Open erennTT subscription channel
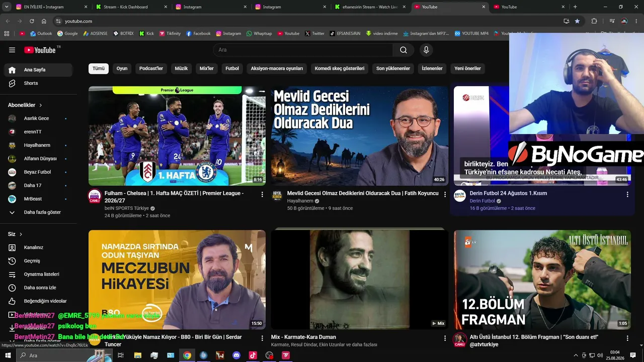Viewport: 644px width, 362px height. point(38,132)
